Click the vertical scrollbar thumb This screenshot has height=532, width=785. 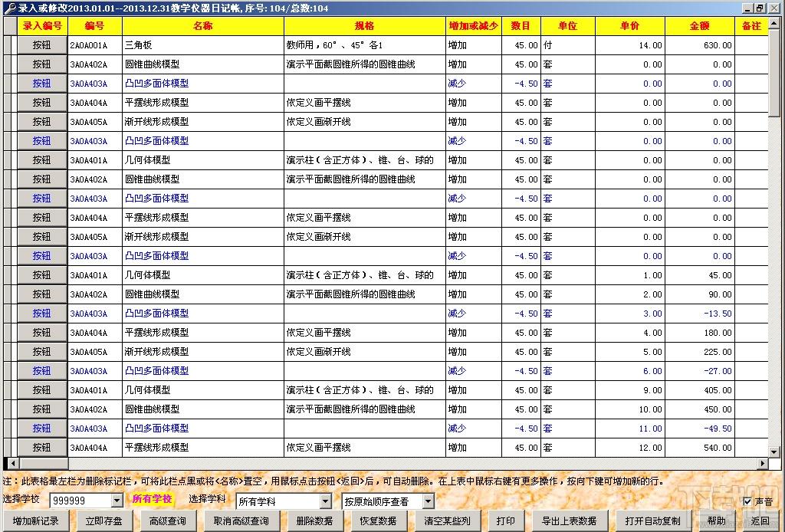[774, 74]
